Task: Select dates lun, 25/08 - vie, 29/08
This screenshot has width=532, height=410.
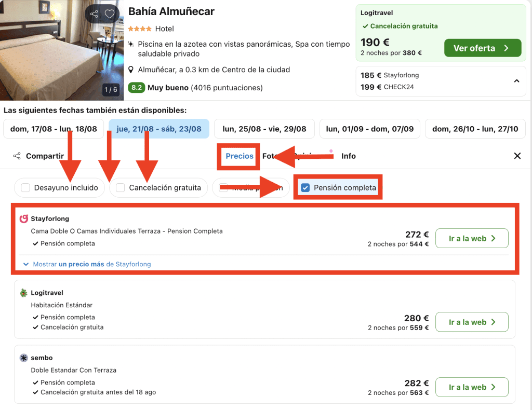Action: [264, 129]
